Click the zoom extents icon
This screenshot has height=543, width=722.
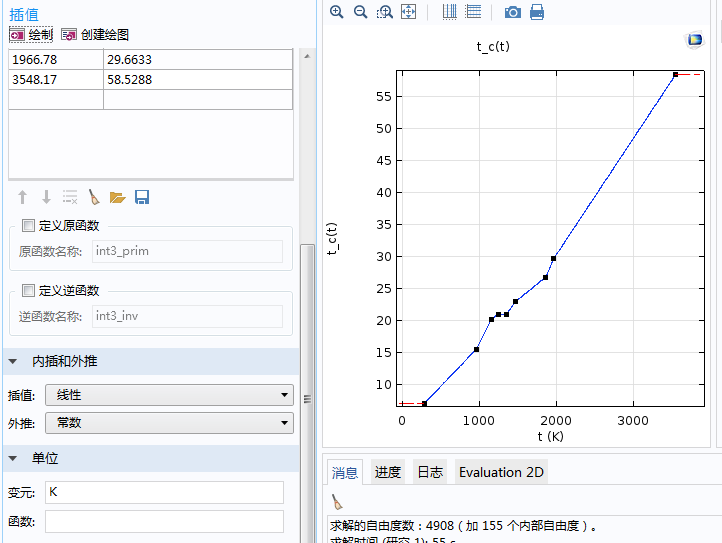click(x=408, y=12)
